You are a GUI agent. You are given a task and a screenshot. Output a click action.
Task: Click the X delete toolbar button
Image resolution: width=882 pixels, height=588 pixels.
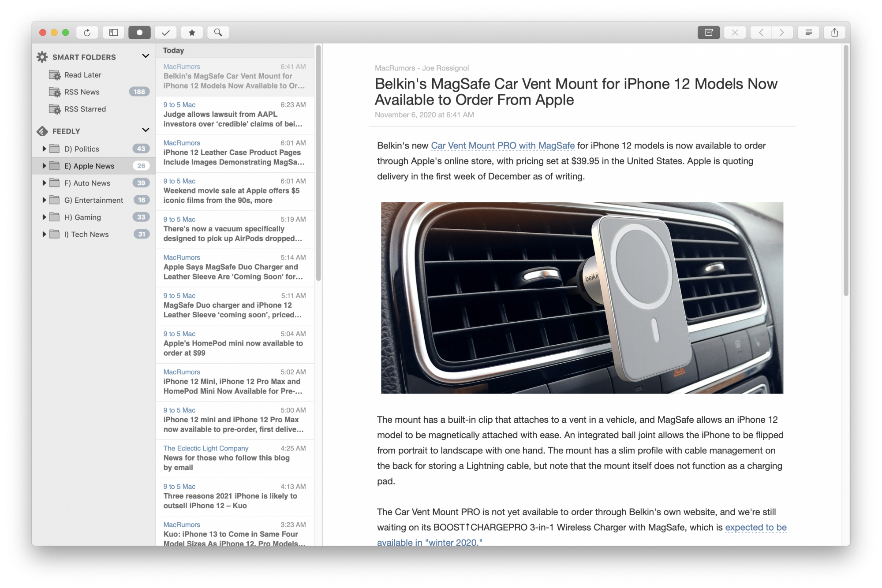tap(735, 33)
